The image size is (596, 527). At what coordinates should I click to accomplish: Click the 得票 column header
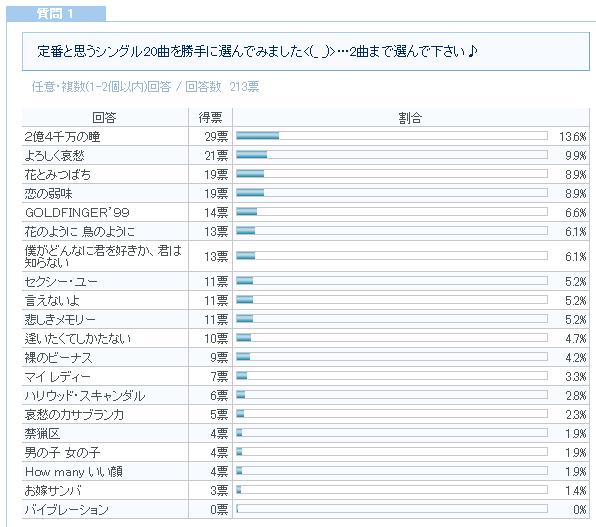[211, 117]
